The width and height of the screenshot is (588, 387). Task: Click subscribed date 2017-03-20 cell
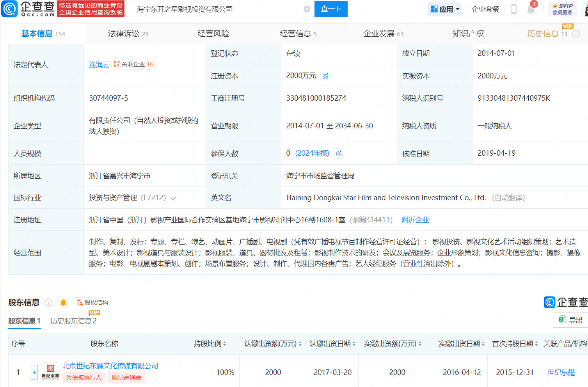pyautogui.click(x=333, y=373)
